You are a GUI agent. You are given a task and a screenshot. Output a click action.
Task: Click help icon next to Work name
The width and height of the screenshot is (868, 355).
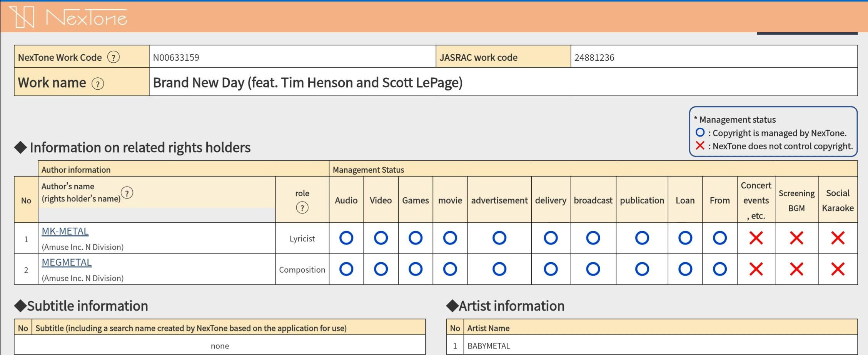(x=98, y=83)
